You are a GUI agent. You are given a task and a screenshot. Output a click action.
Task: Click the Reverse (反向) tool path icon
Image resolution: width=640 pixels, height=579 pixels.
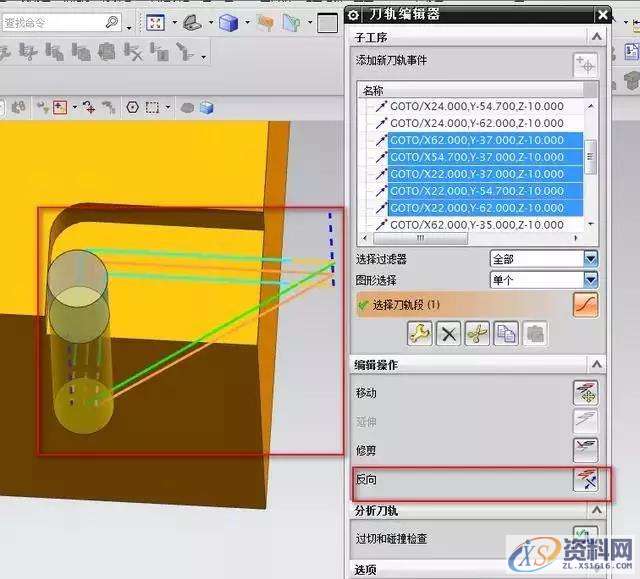point(585,480)
